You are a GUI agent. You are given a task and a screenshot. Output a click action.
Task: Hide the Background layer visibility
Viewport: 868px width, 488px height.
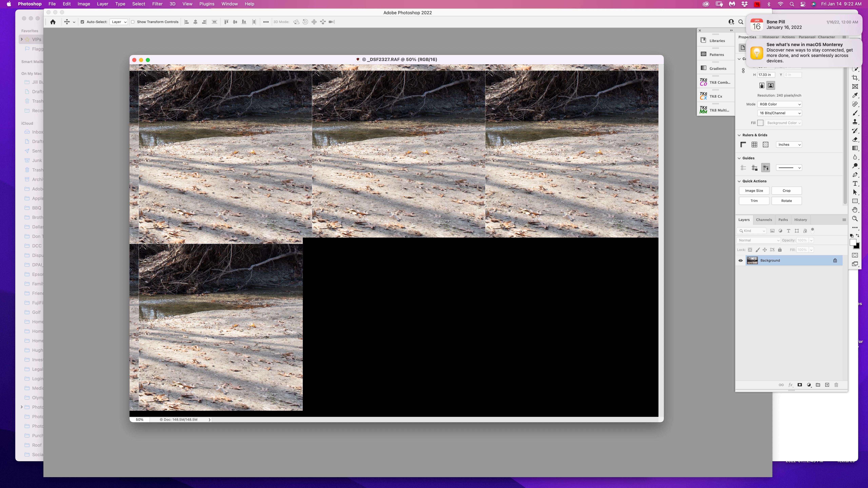tap(741, 260)
